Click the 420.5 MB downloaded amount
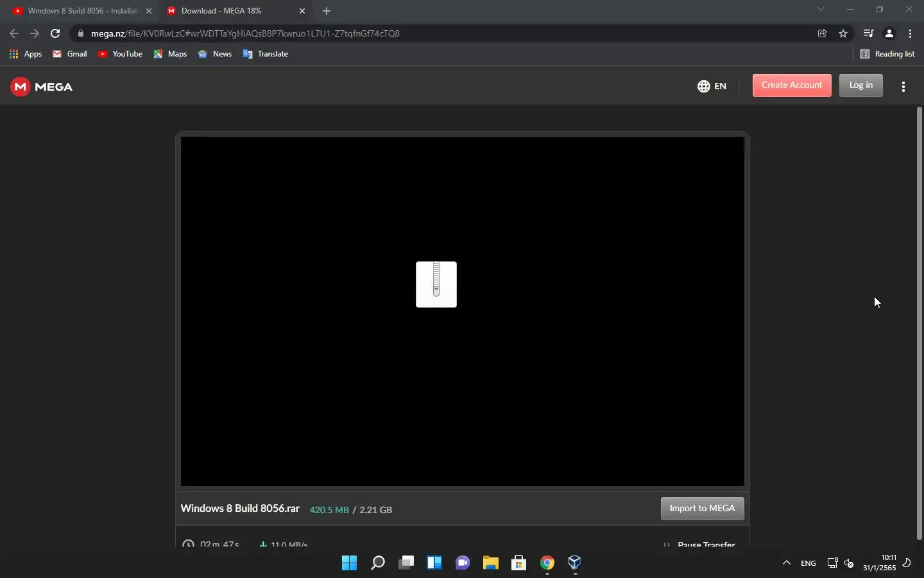 coord(329,510)
